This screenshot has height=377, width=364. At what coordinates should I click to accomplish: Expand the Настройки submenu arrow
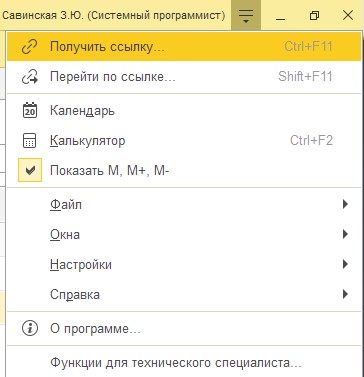pyautogui.click(x=345, y=264)
